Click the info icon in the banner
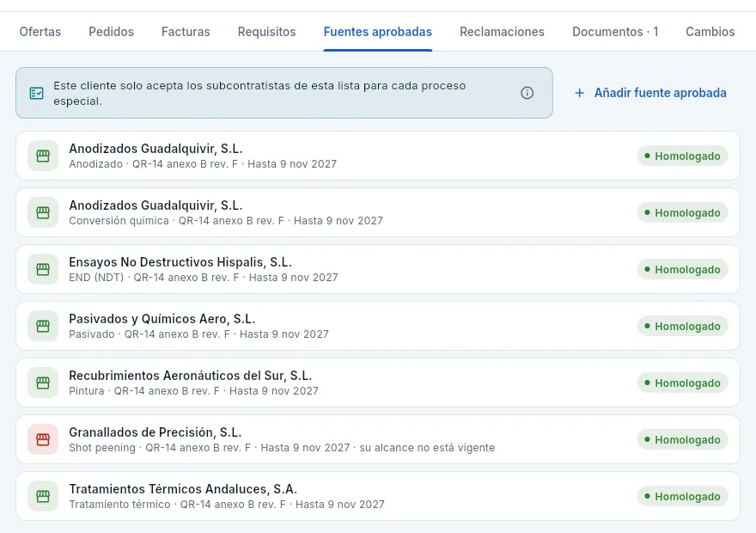Image resolution: width=756 pixels, height=533 pixels. click(x=527, y=93)
